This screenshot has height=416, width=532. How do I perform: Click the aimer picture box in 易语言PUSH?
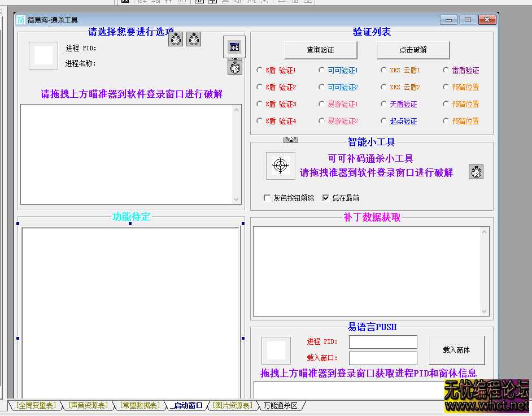(276, 350)
